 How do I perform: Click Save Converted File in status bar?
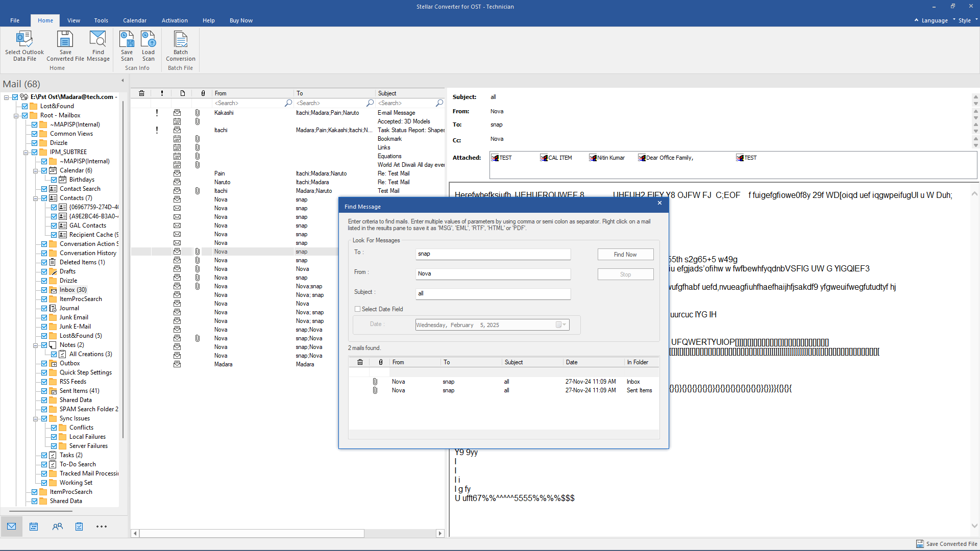pyautogui.click(x=947, y=544)
